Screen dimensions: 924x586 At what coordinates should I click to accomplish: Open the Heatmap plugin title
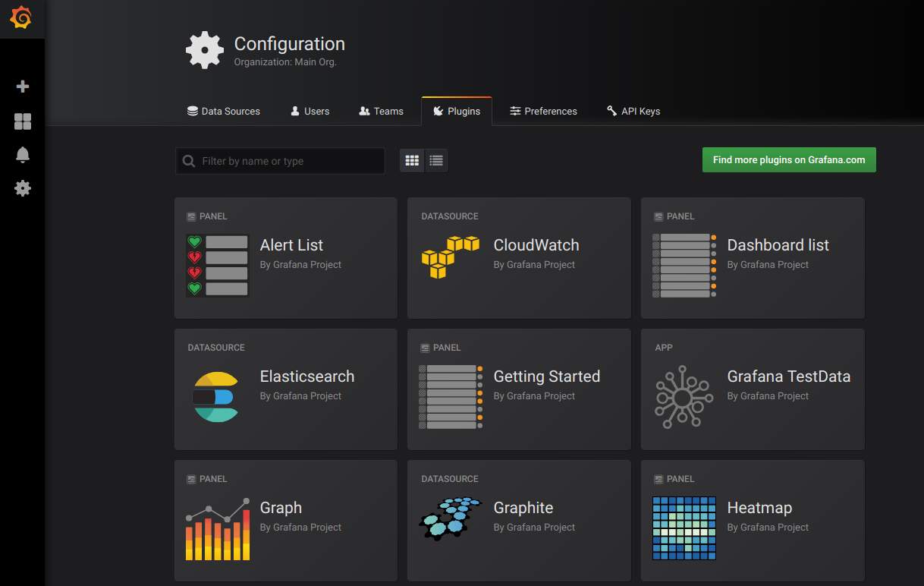[x=759, y=508]
